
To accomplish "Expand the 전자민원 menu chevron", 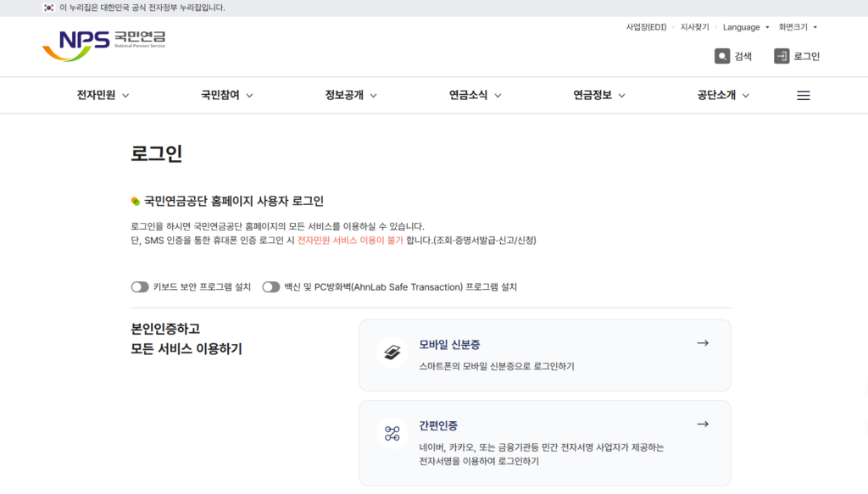I will (x=125, y=96).
